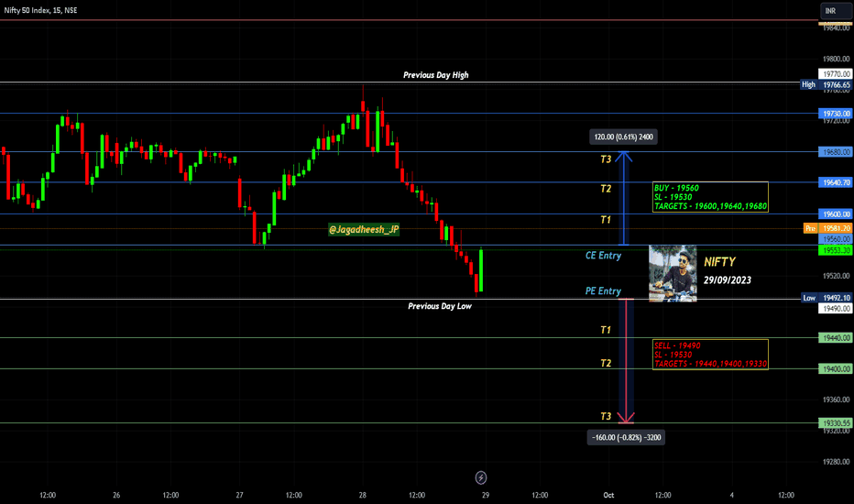Click the 28 date on time axis
The width and height of the screenshot is (854, 504).
click(x=362, y=495)
